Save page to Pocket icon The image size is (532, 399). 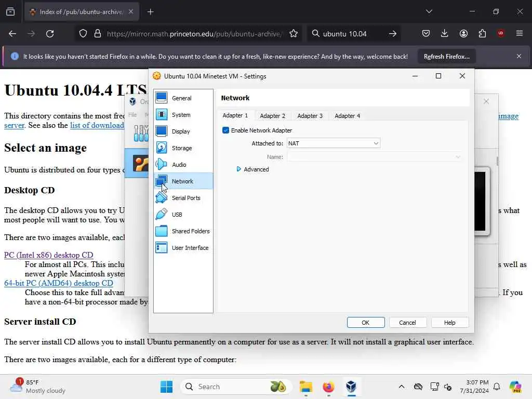[426, 33]
